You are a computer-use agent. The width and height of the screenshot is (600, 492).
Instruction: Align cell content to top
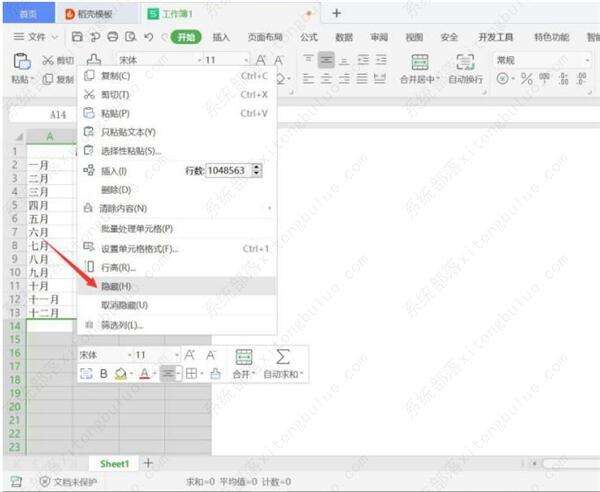[x=308, y=60]
